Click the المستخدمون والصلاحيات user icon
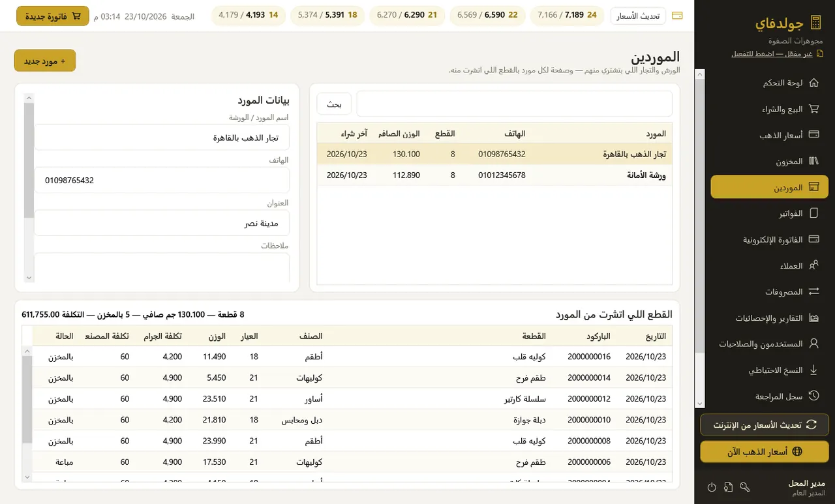Viewport: 835px width, 504px height. (813, 343)
